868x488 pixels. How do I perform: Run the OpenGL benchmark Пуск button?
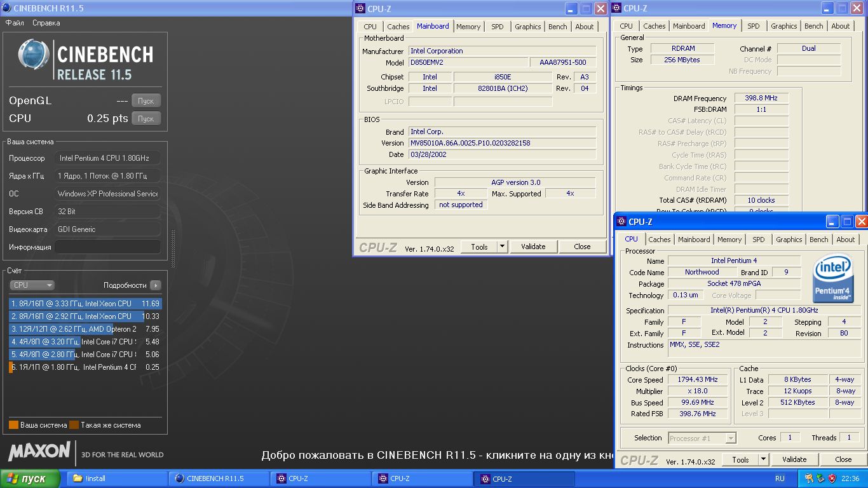146,101
